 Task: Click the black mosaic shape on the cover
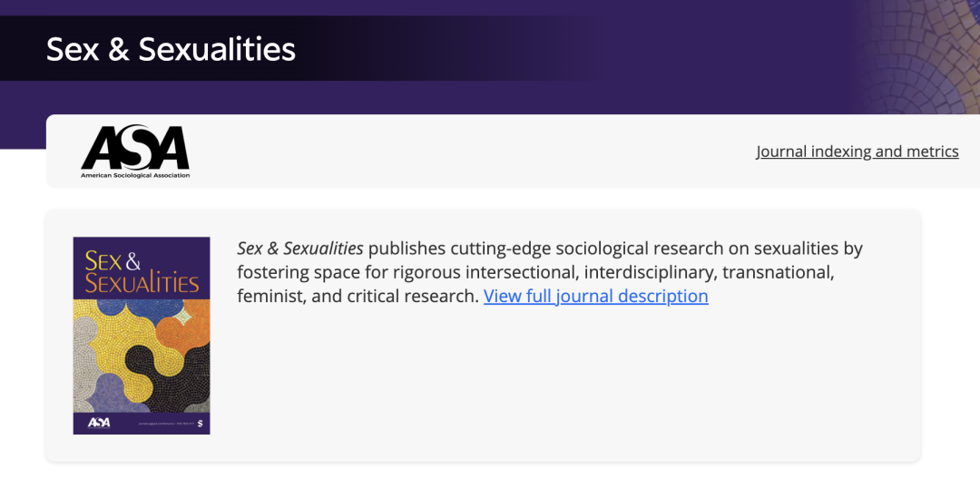pos(169,378)
